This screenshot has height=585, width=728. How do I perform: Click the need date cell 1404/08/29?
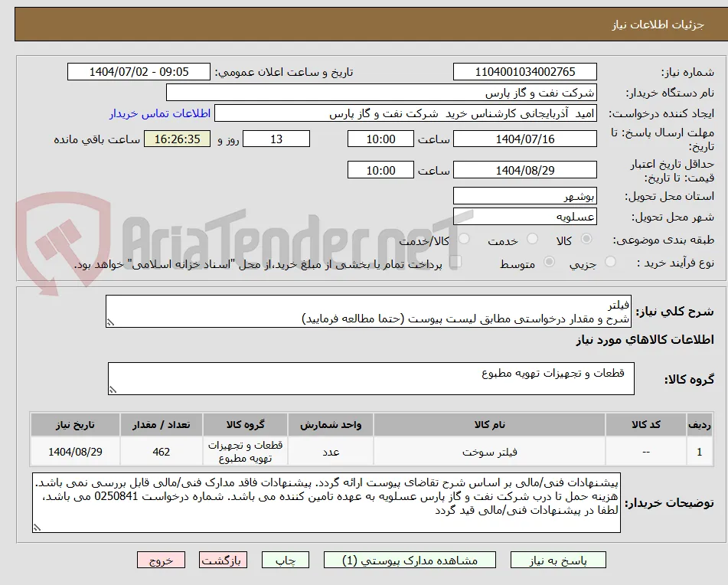click(x=75, y=451)
